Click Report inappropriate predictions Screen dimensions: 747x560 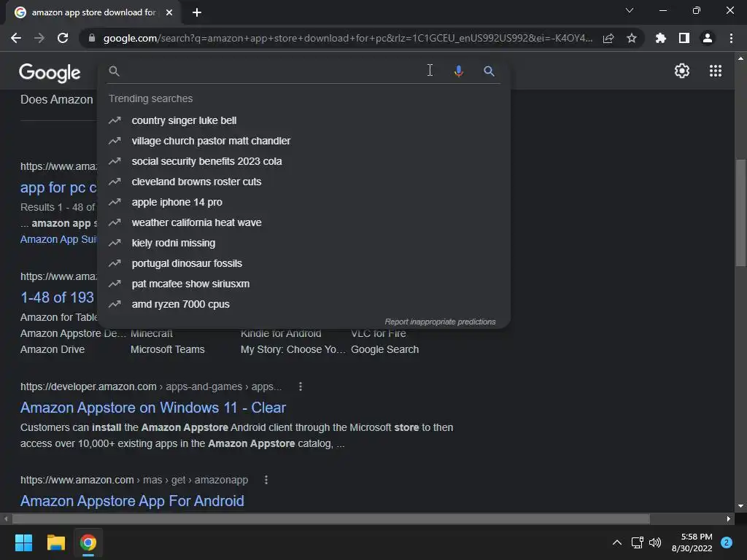point(440,322)
